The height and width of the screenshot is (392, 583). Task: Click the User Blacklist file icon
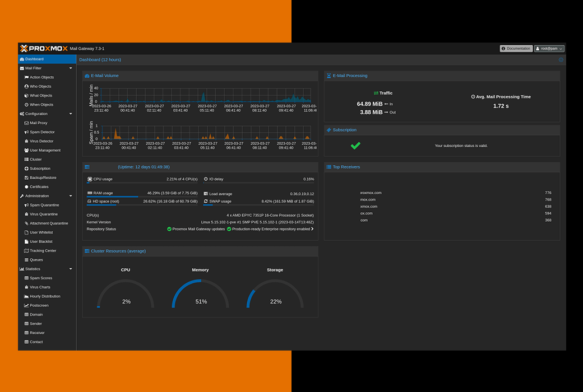[26, 241]
